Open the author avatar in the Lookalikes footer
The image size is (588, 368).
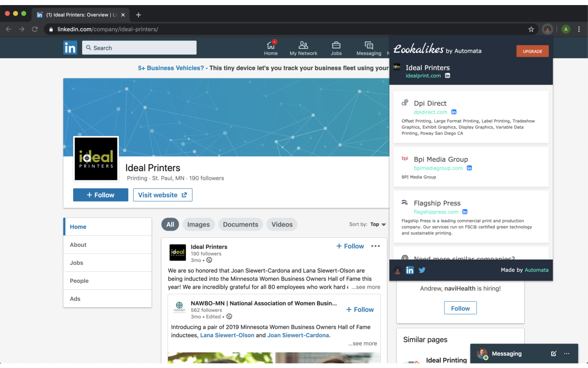(x=397, y=270)
